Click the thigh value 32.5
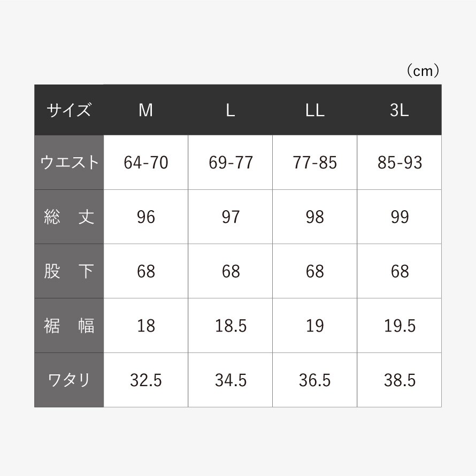This screenshot has width=476, height=476. (x=145, y=380)
